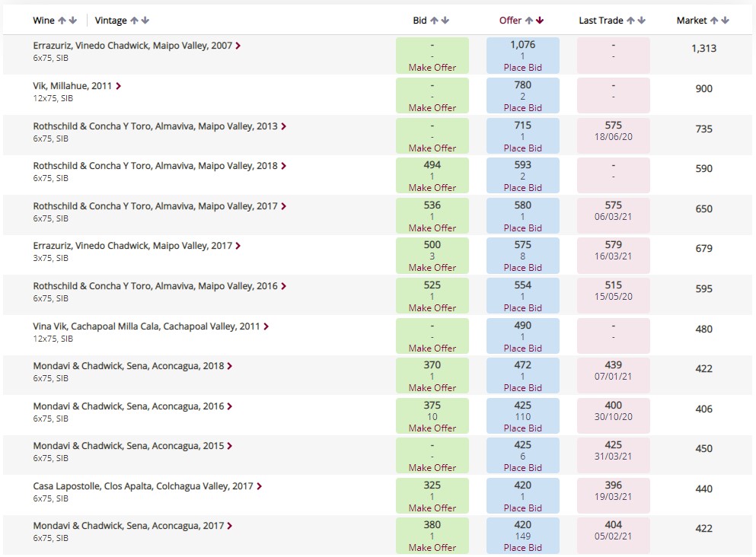Sort Bid column ascending arrow
Image resolution: width=756 pixels, height=557 pixels.
[x=434, y=21]
